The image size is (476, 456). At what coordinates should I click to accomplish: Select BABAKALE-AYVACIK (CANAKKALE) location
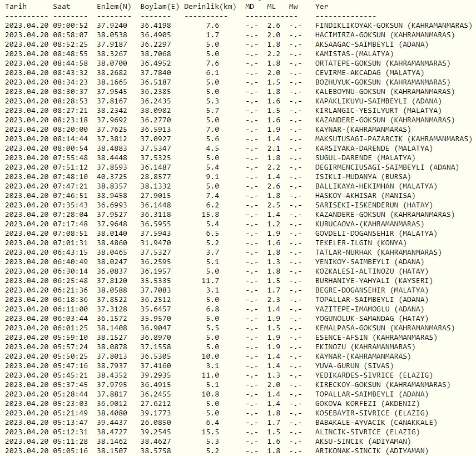tap(376, 422)
